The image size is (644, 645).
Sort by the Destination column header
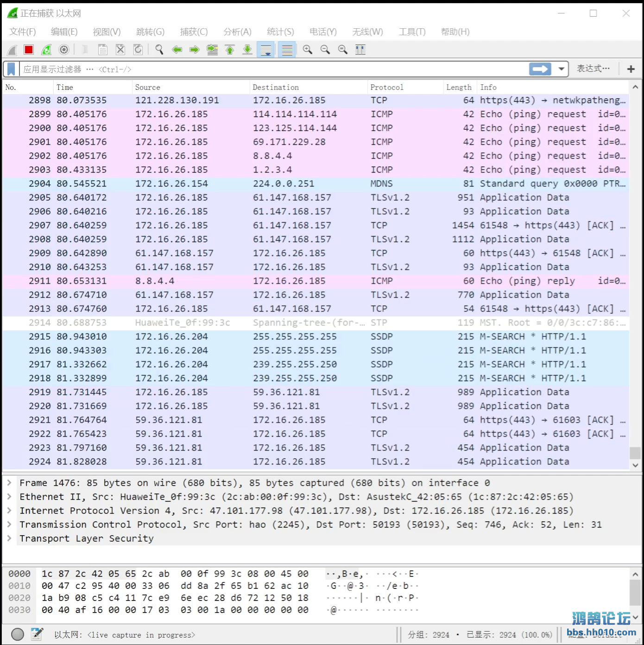pyautogui.click(x=309, y=87)
